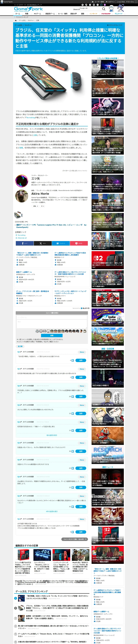Click editor Akira Horie avatar image

[22, 196]
